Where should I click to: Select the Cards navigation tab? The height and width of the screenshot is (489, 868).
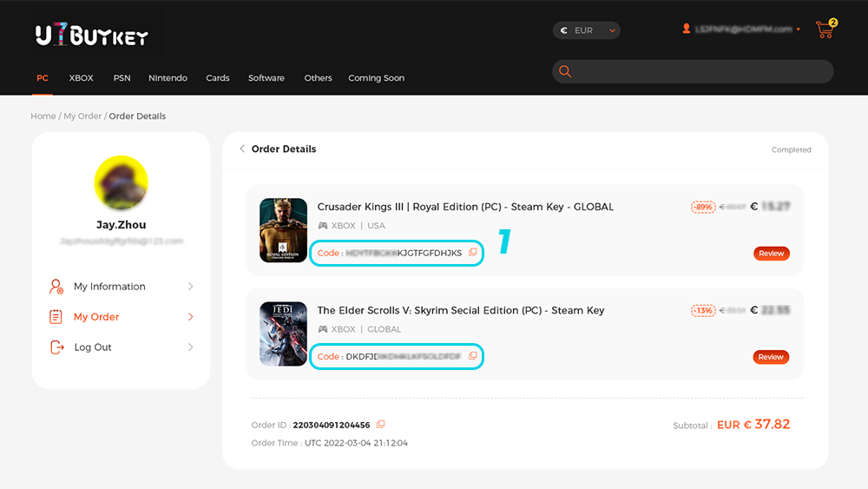(x=218, y=78)
